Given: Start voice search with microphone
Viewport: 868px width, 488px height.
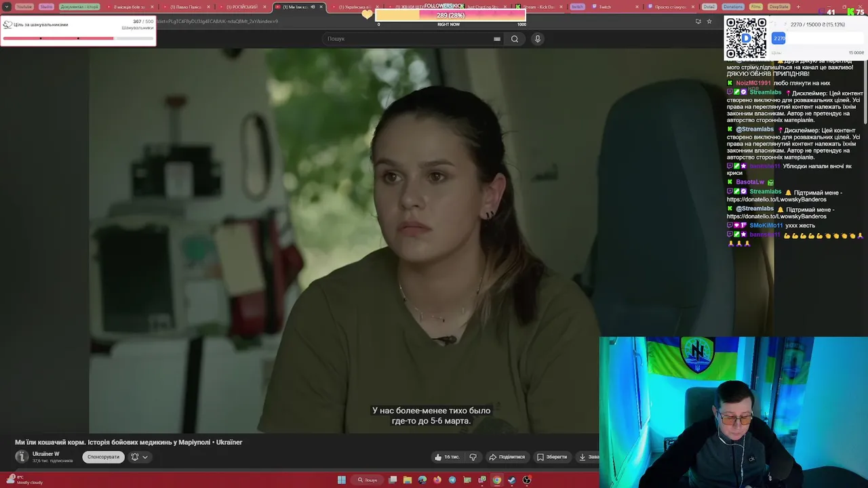Looking at the screenshot, I should 538,39.
